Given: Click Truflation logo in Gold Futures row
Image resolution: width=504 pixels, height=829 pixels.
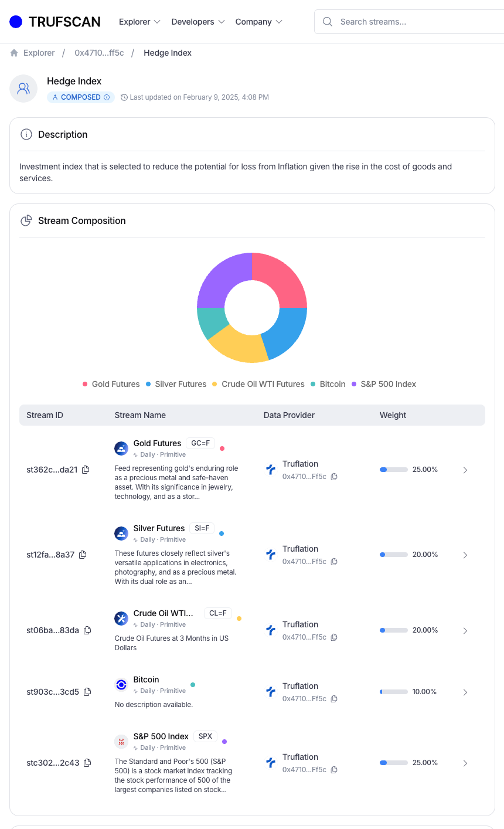Looking at the screenshot, I should point(271,470).
